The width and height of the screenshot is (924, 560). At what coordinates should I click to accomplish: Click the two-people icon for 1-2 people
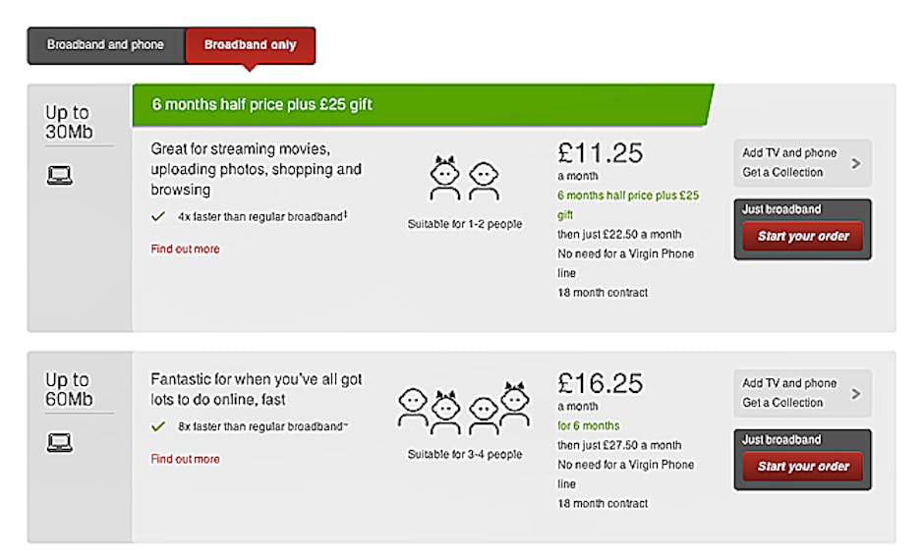point(464,180)
